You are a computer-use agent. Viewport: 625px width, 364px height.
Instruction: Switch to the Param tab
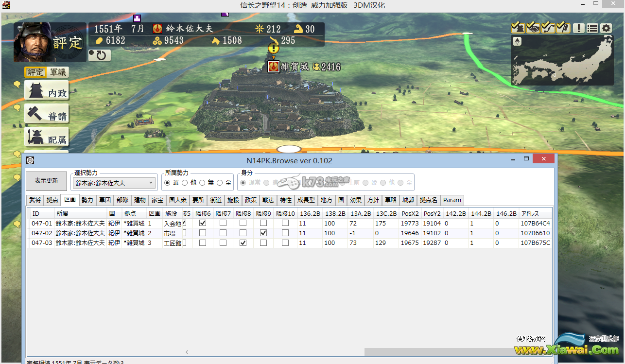452,200
